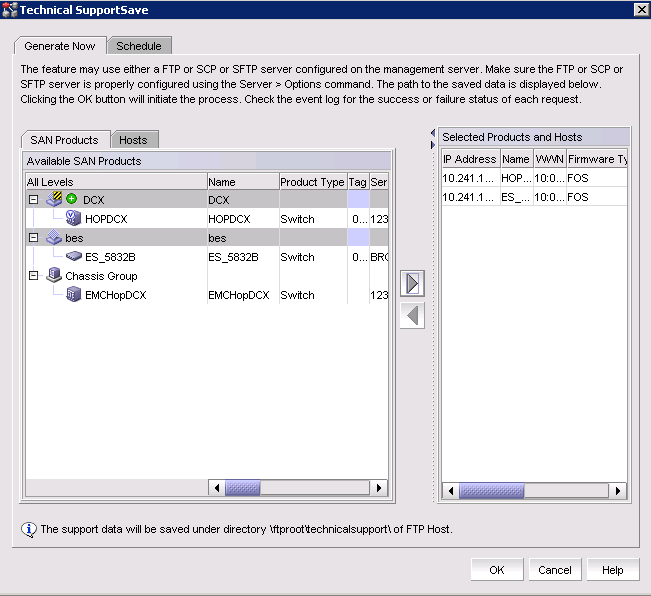
Task: Select the SAN Products tab
Action: click(63, 140)
